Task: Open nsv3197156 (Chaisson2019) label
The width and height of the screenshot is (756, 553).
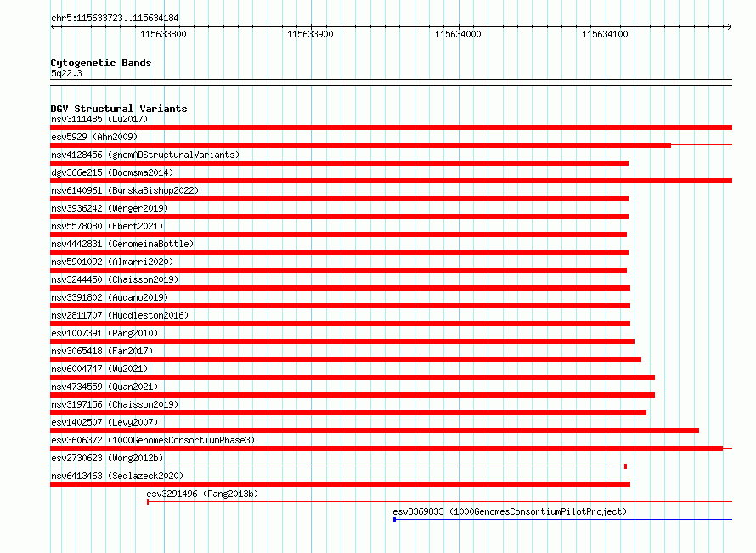Action: point(115,404)
